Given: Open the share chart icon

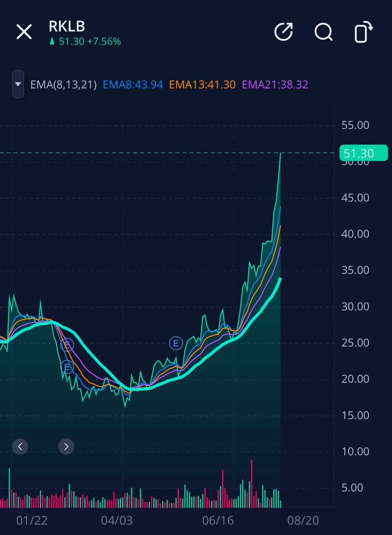Looking at the screenshot, I should [x=283, y=32].
